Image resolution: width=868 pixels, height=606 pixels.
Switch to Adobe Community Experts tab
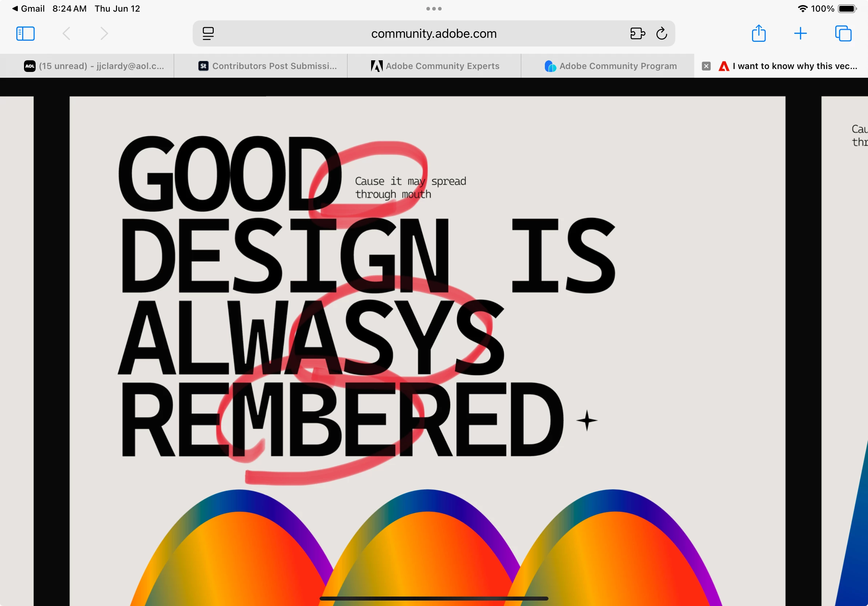coord(434,66)
